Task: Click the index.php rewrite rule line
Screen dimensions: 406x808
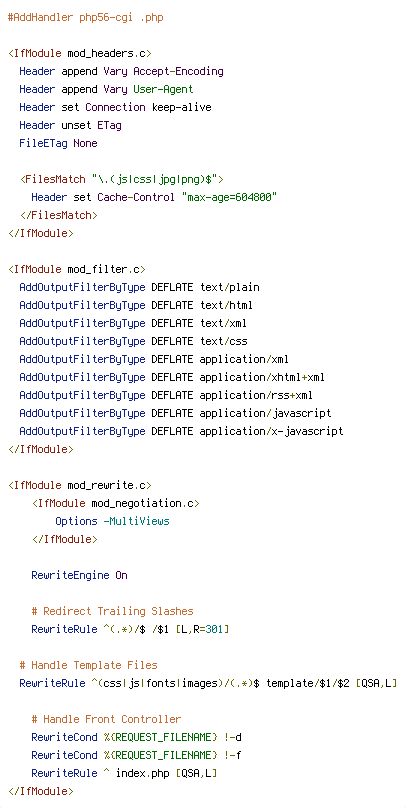Action: 124,774
